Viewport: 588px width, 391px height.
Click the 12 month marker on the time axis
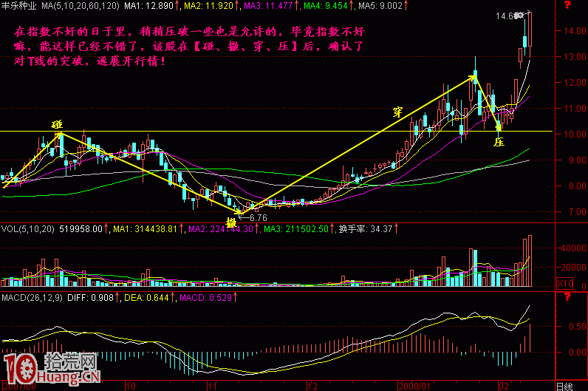(x=312, y=386)
